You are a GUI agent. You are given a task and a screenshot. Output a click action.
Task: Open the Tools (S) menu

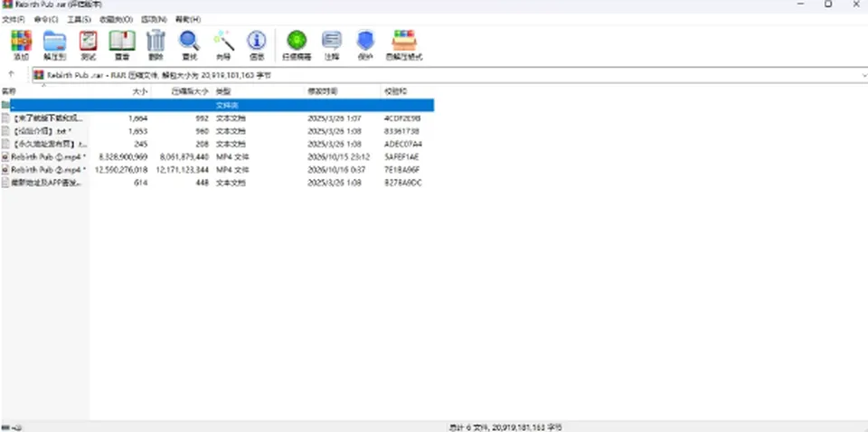point(79,19)
